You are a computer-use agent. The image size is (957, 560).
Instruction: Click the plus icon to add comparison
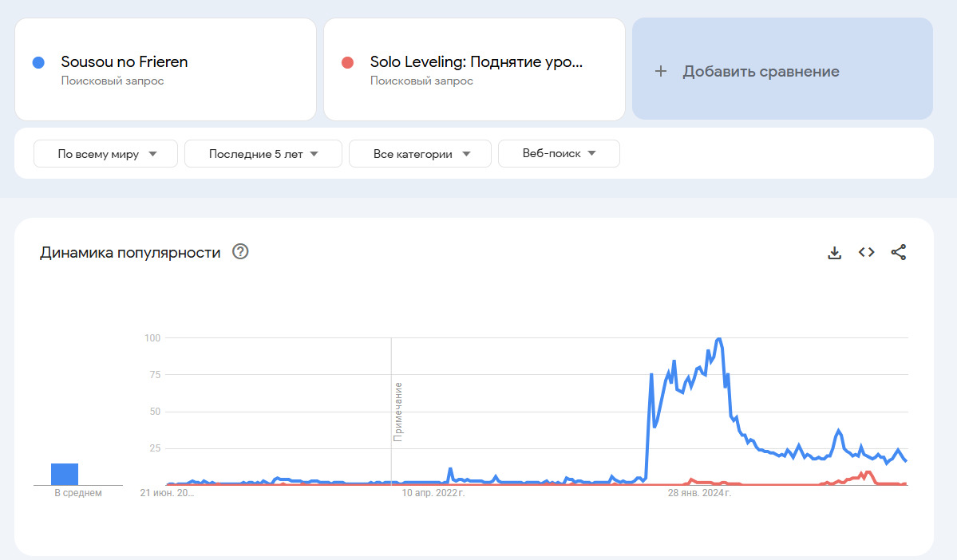click(x=661, y=71)
